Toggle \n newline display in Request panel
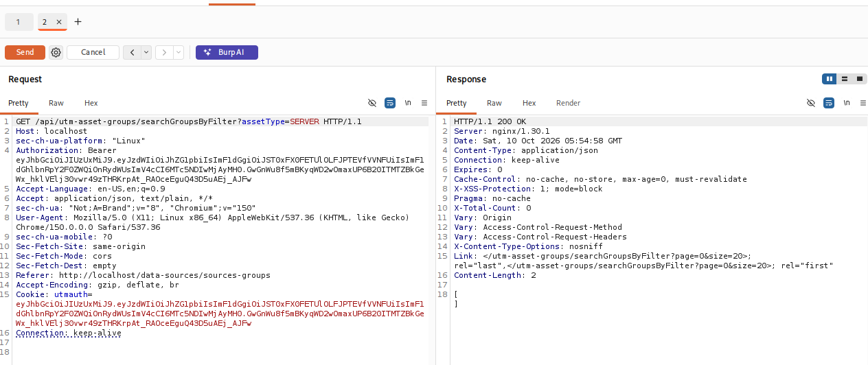Viewport: 868px width, 365px height. pyautogui.click(x=408, y=103)
